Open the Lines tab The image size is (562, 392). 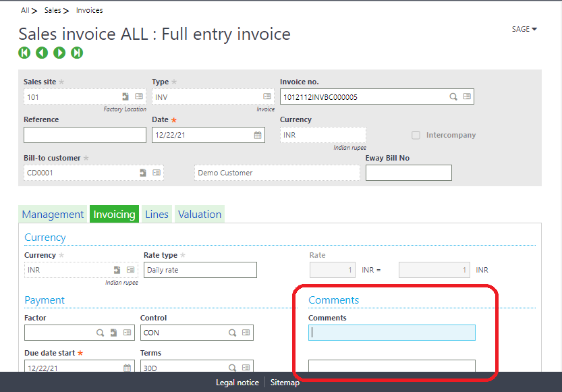pyautogui.click(x=157, y=215)
